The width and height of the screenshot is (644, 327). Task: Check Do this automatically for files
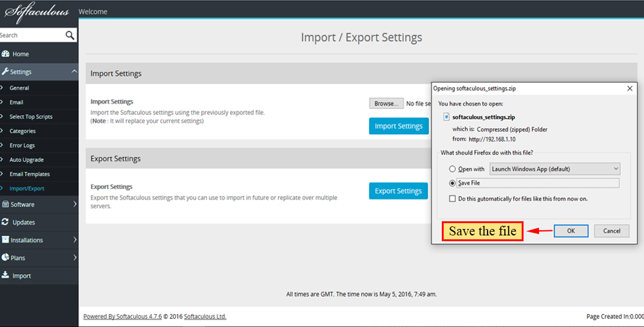tap(452, 199)
